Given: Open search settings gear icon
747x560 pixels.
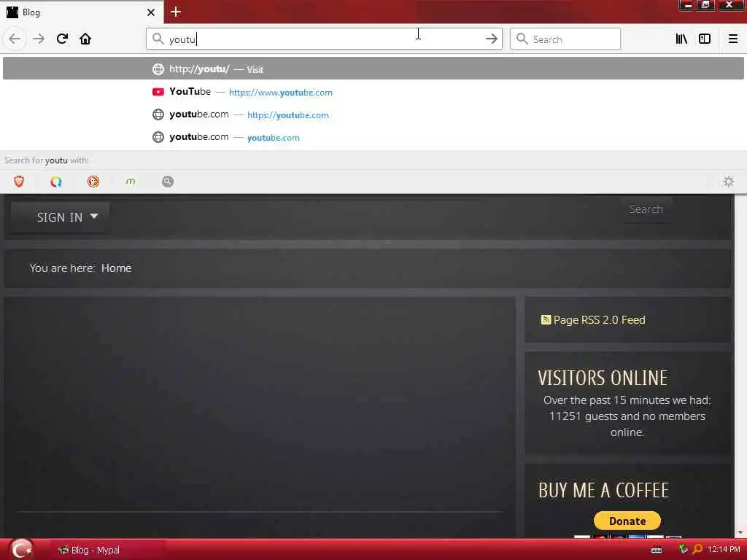Looking at the screenshot, I should coord(729,182).
